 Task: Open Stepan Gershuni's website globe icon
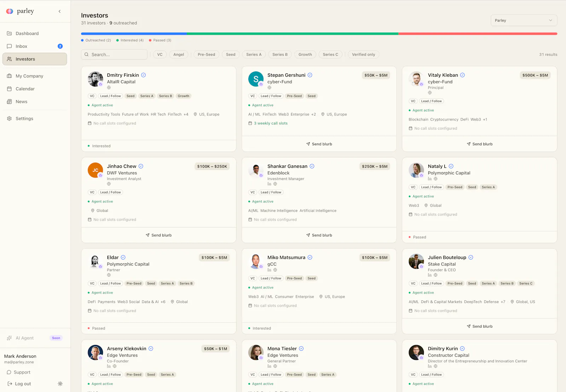click(x=270, y=88)
